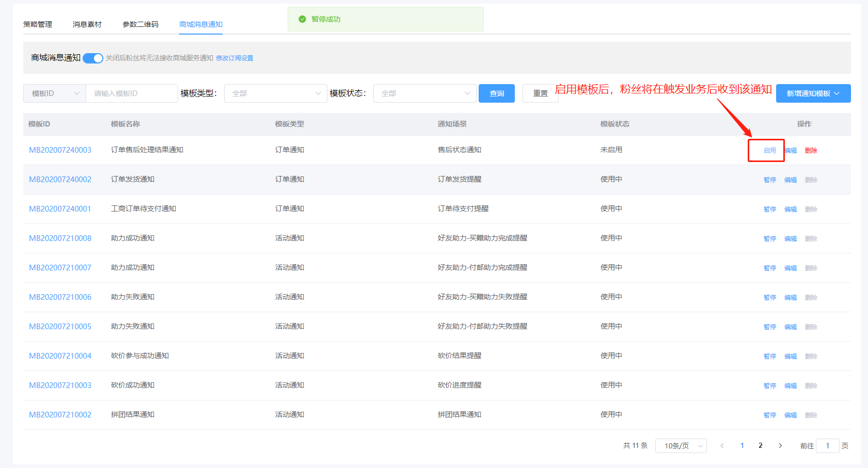Open the 新增通知模板 dropdown button
The height and width of the screenshot is (468, 868).
pyautogui.click(x=813, y=93)
